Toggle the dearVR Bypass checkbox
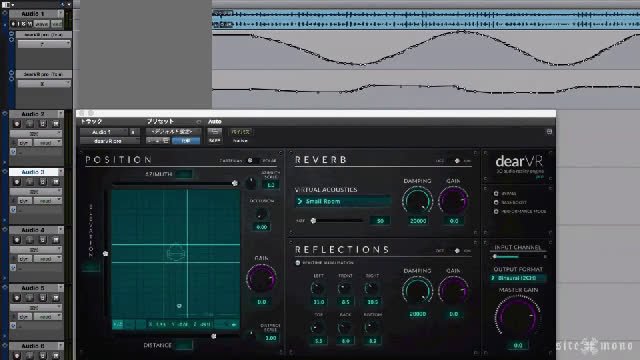This screenshot has width=640, height=360. click(x=496, y=193)
